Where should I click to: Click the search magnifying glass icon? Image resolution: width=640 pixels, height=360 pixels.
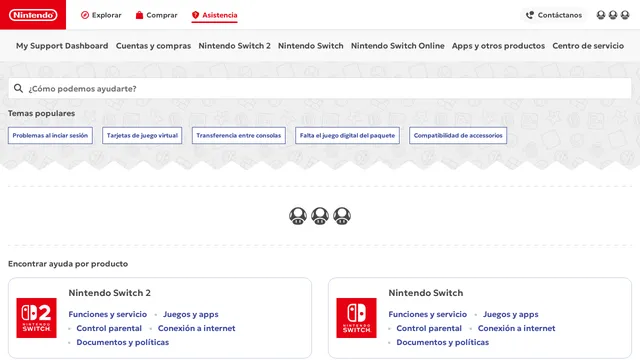pos(18,88)
